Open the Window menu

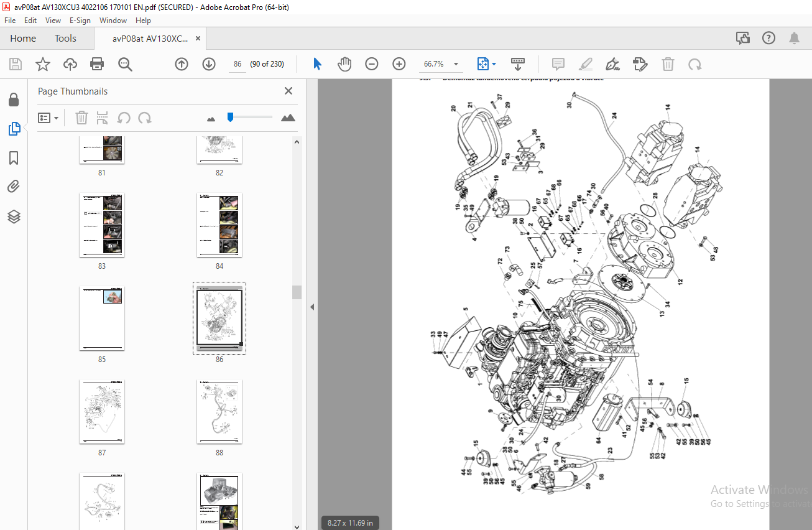[113, 21]
